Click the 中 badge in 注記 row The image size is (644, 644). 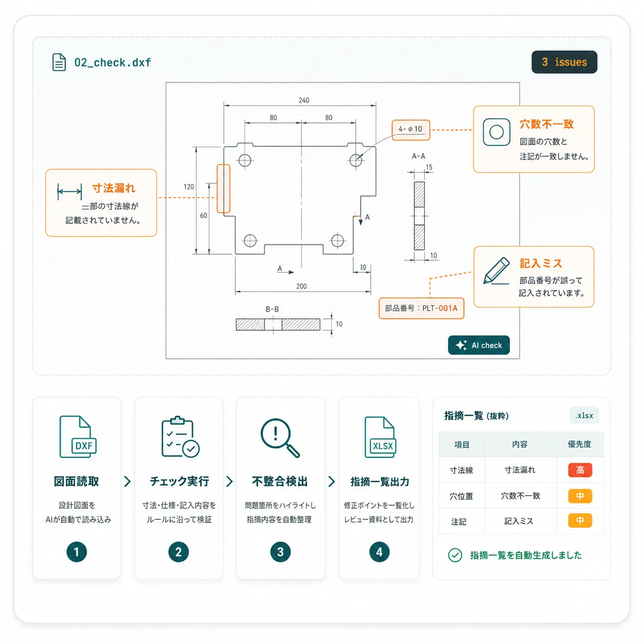click(x=580, y=521)
